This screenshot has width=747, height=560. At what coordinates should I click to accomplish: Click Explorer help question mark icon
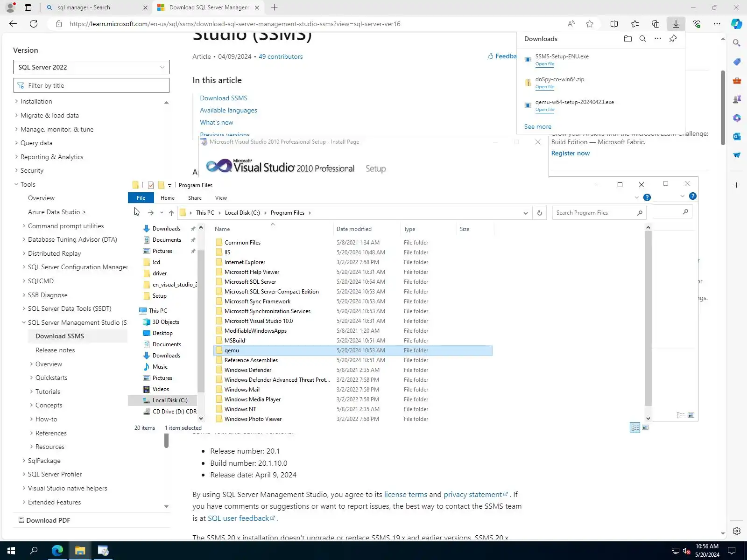(x=647, y=197)
